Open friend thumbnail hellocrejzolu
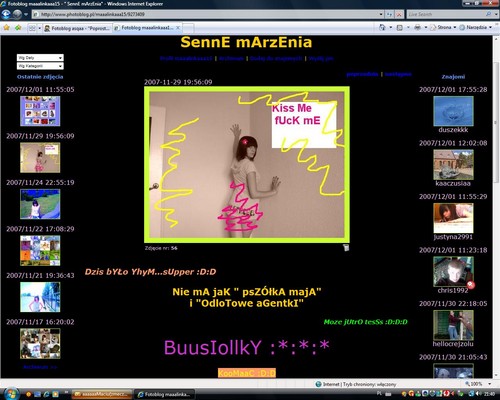 [453, 325]
